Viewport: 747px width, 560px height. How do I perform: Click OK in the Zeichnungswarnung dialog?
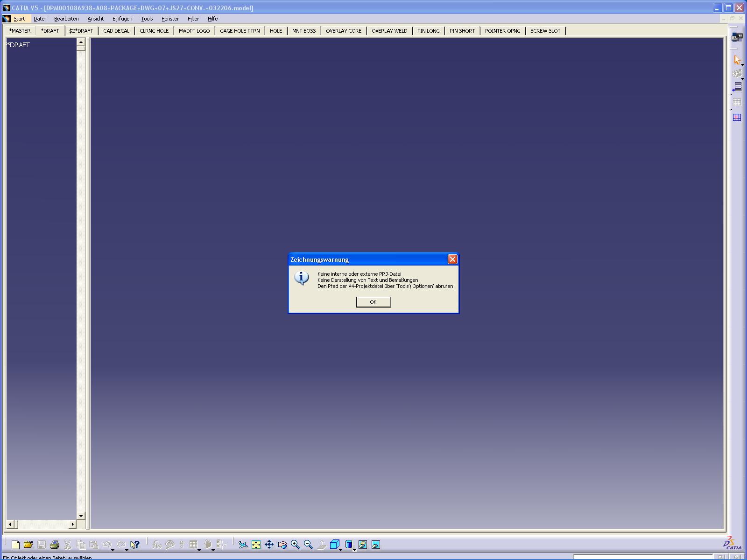point(373,302)
